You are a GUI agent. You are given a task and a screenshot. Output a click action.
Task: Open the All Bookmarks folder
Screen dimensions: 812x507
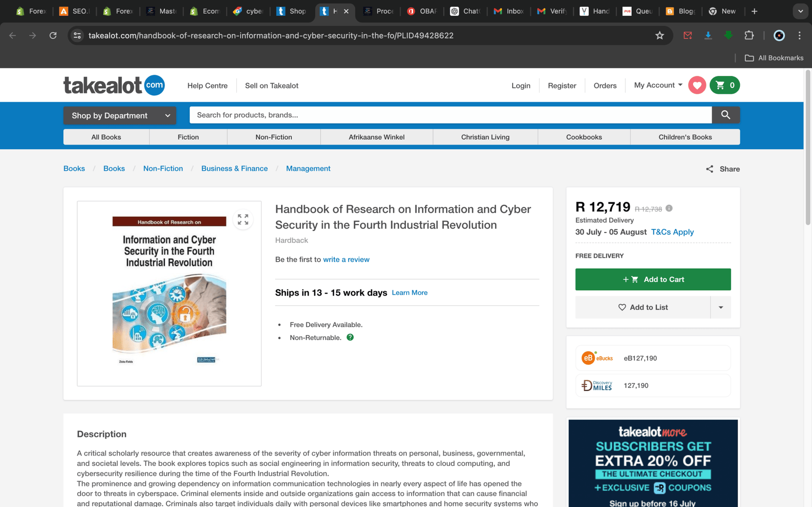[774, 58]
